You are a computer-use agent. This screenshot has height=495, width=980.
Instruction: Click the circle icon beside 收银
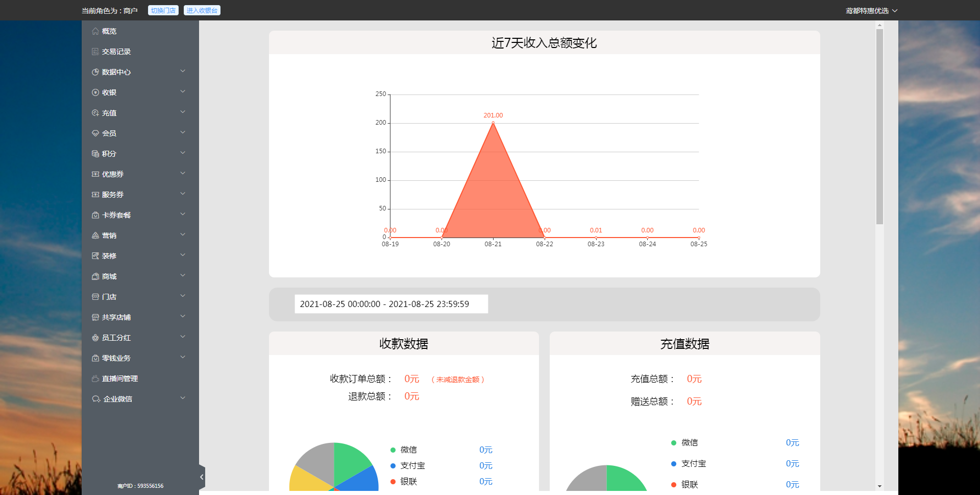point(95,92)
